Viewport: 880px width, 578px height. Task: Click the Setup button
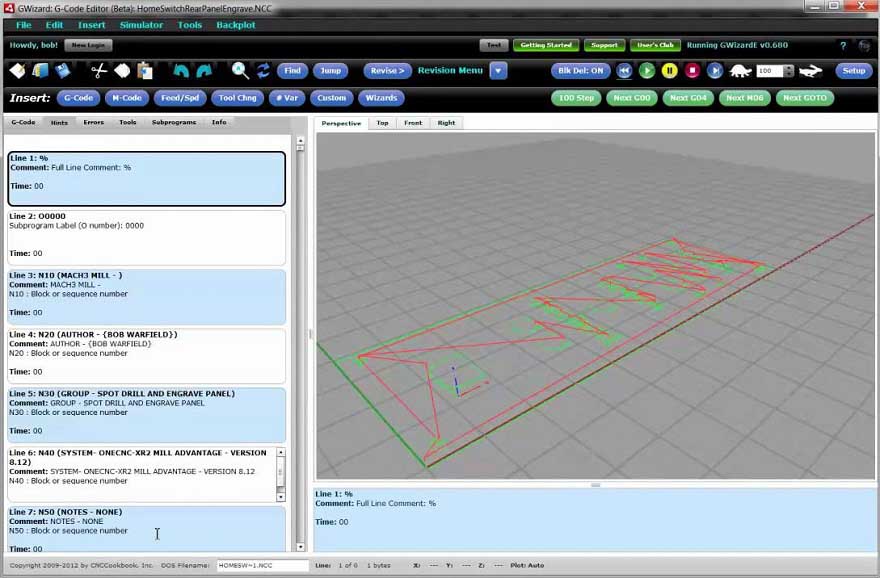(x=854, y=71)
